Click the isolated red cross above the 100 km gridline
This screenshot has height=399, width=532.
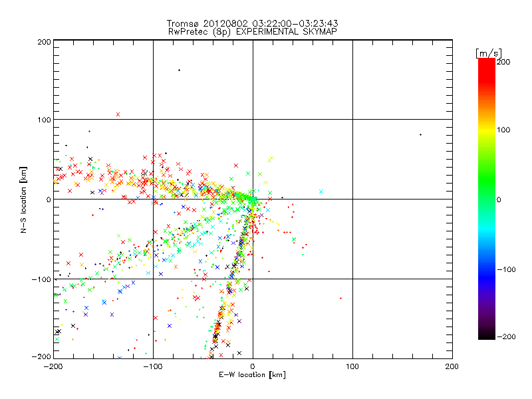(118, 114)
